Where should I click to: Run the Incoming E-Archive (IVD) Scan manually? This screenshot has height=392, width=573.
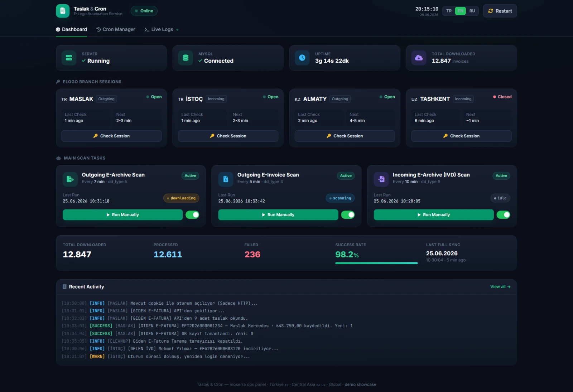point(434,215)
